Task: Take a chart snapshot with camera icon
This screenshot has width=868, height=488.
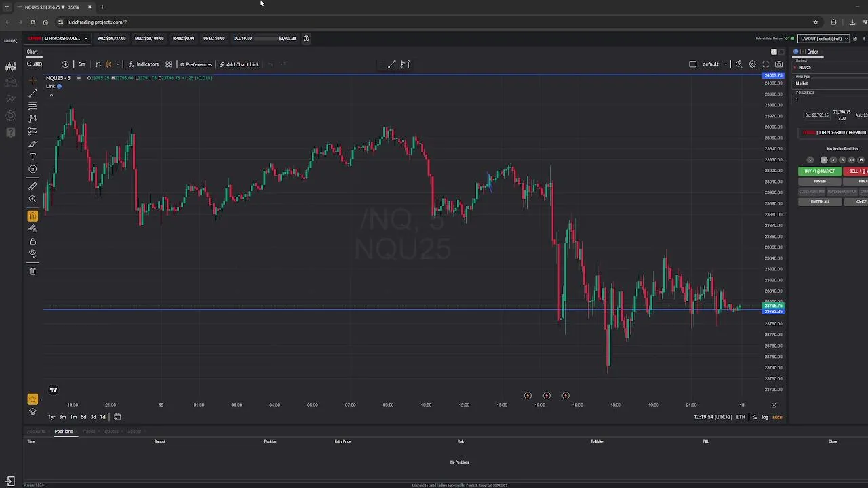Action: 778,64
